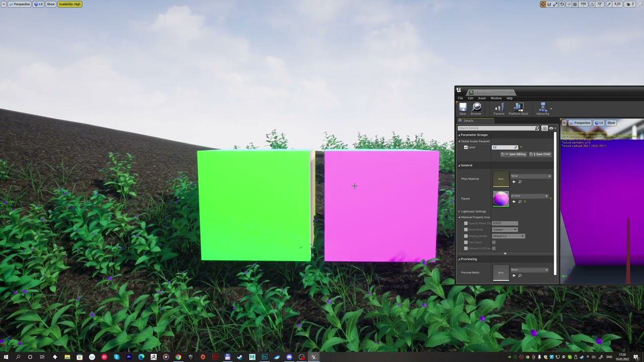This screenshot has height=362, width=644.
Task: Click Lit view mode in material preview
Action: pyautogui.click(x=599, y=123)
